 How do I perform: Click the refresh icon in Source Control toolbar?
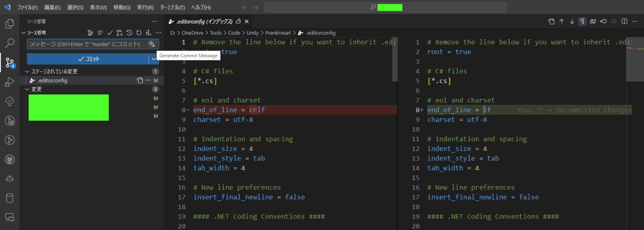tap(138, 33)
